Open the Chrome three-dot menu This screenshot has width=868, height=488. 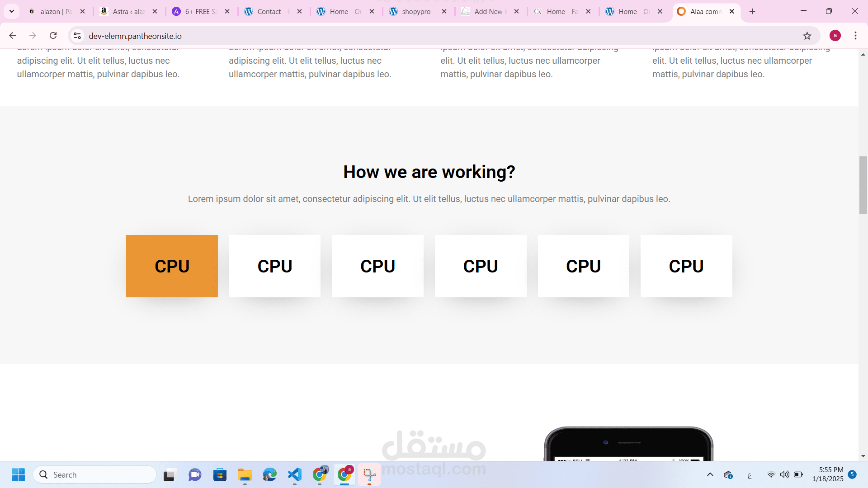855,36
